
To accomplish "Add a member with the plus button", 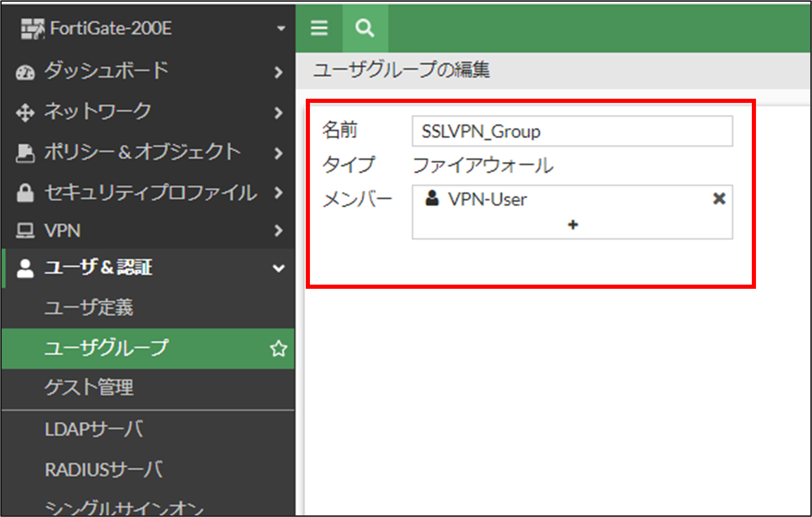I will click(573, 225).
